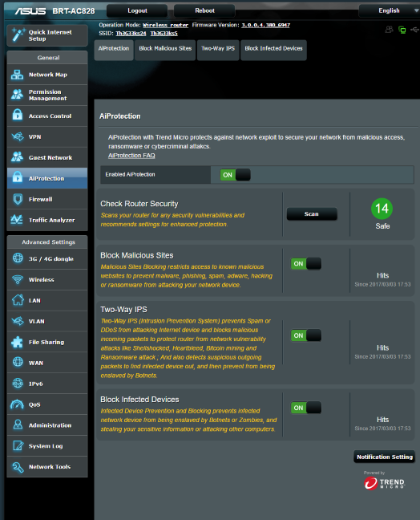
Task: Click Hits count for Two-Way IPS
Action: click(382, 347)
